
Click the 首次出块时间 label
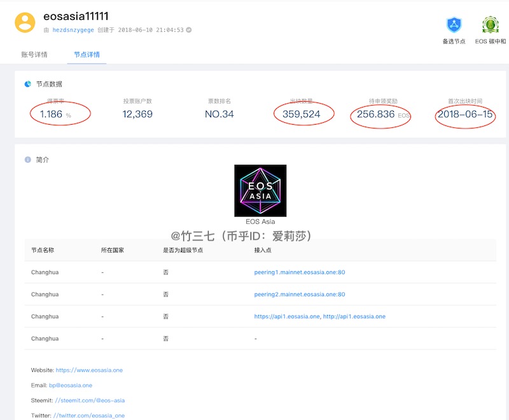[x=465, y=101]
